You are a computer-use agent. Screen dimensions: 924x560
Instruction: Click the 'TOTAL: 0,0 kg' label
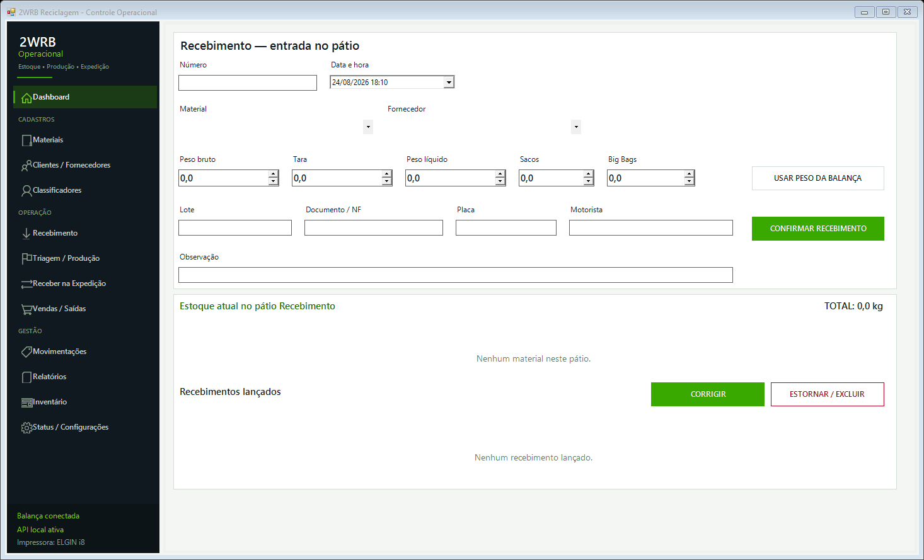point(853,306)
